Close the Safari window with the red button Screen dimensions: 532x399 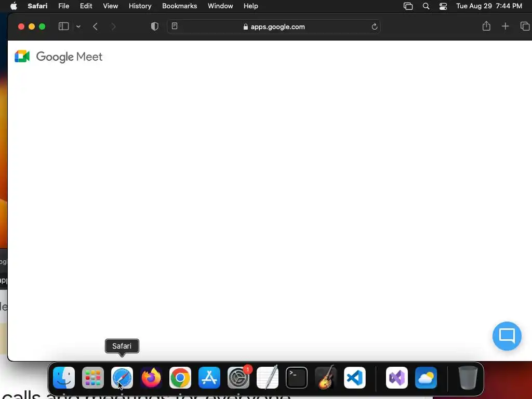coord(21,26)
